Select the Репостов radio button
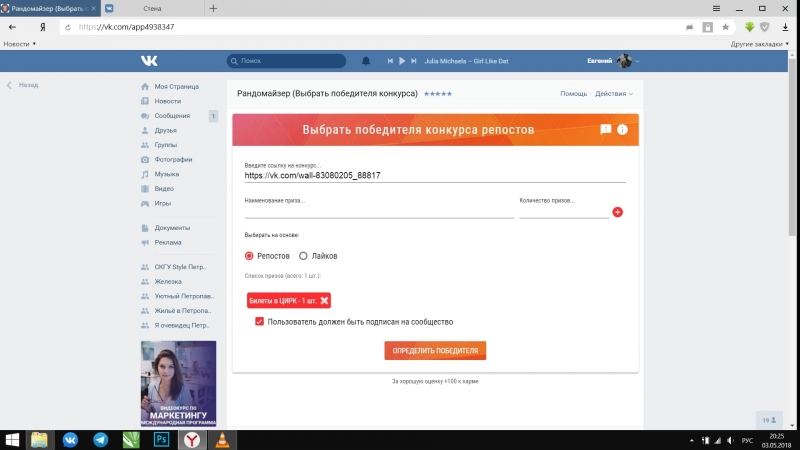Image resolution: width=800 pixels, height=450 pixels. 249,256
